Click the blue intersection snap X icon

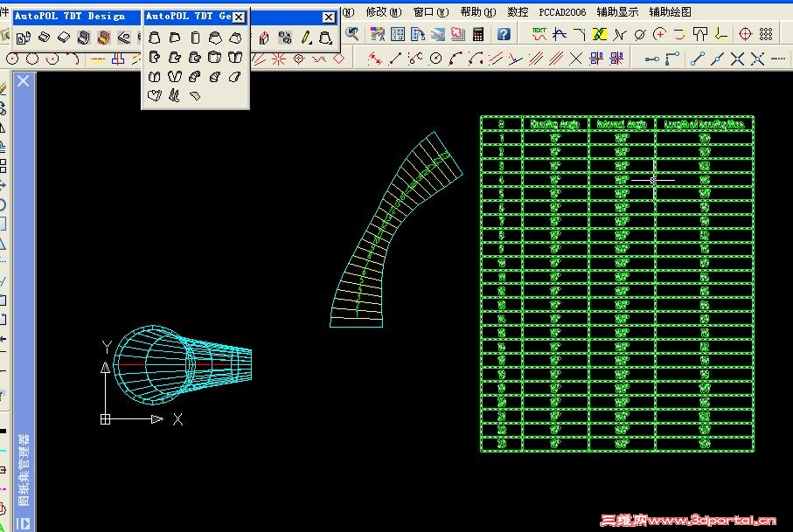tap(737, 59)
